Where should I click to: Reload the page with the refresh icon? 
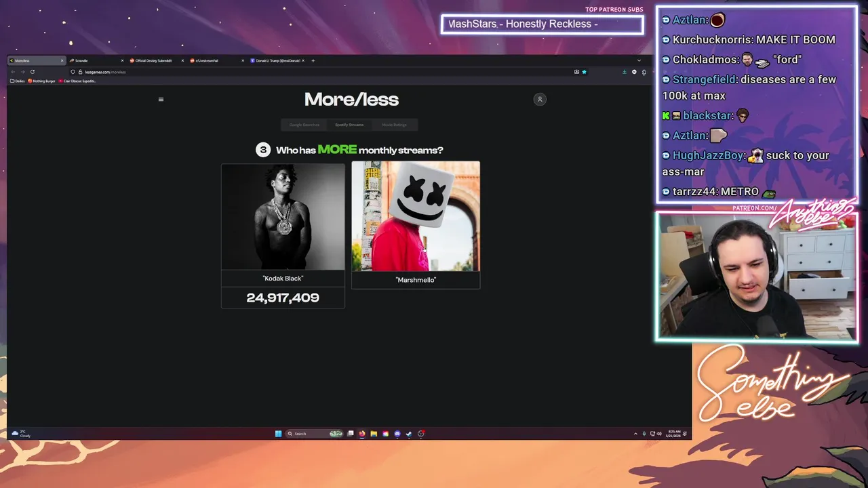[x=32, y=72]
